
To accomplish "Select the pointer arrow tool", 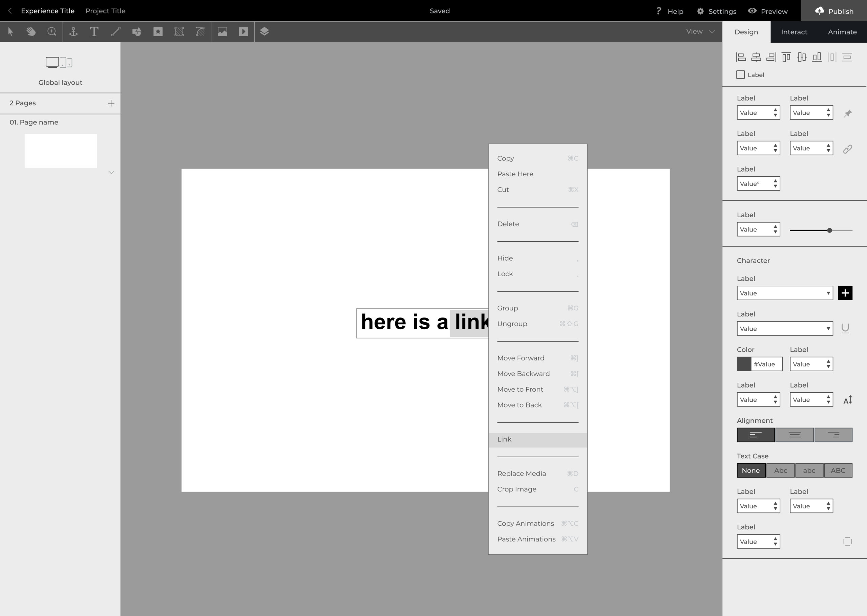I will [10, 31].
